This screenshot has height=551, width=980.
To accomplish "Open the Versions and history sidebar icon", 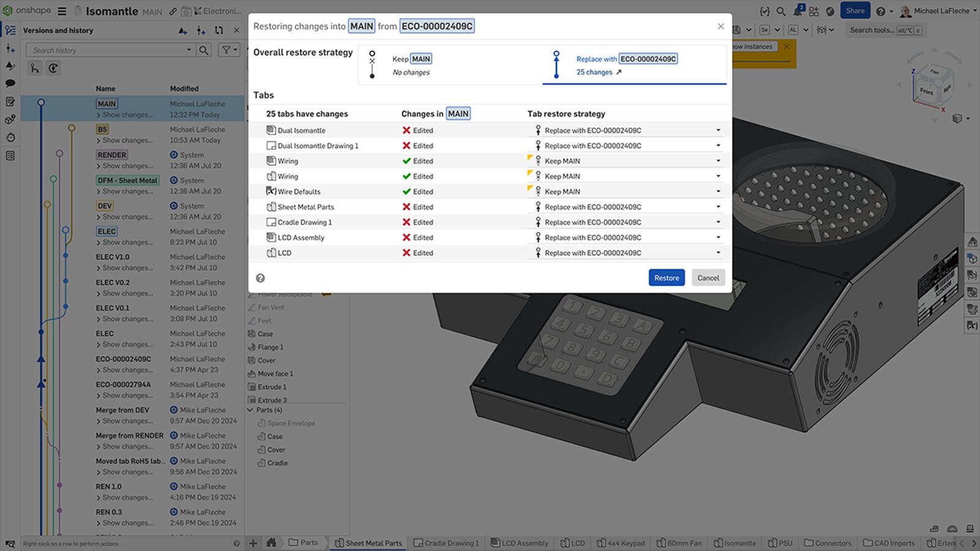I will (10, 29).
